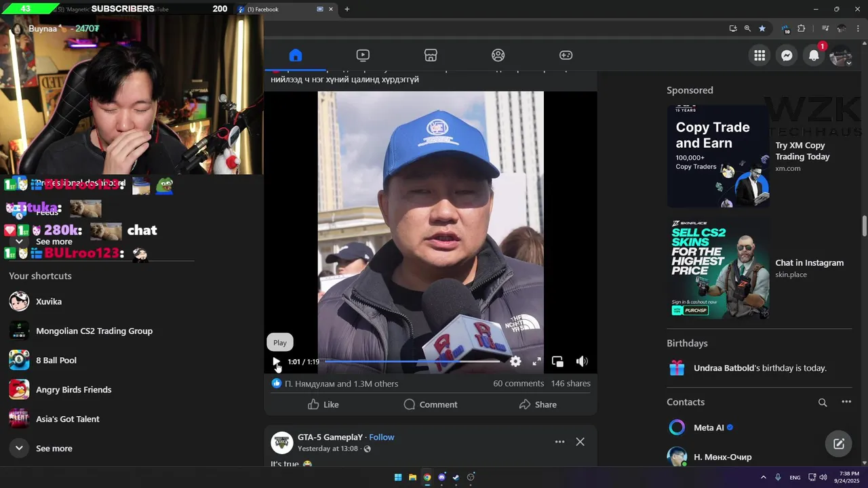Click the page vertical scrollbar thumb
The width and height of the screenshot is (868, 488).
(x=865, y=226)
